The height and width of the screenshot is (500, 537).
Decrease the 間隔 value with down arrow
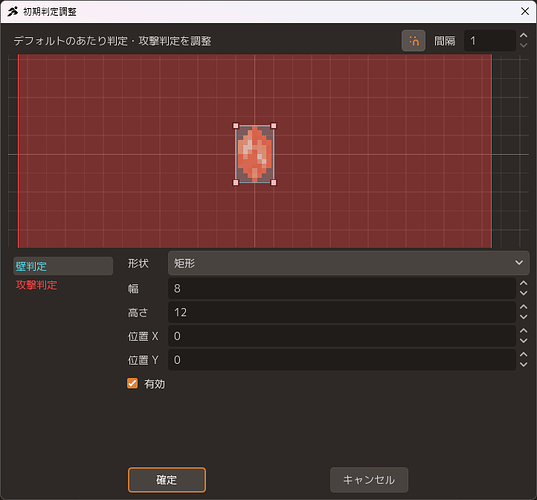pyautogui.click(x=523, y=46)
